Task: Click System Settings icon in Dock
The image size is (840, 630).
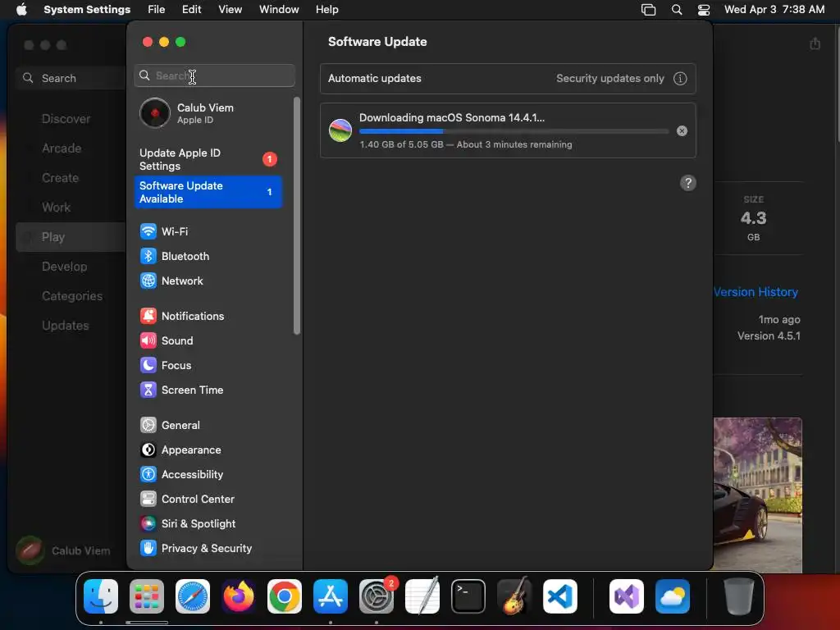Action: pyautogui.click(x=377, y=596)
